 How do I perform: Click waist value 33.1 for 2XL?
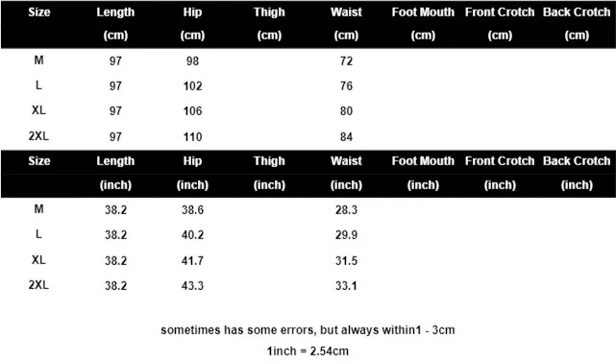point(346,285)
